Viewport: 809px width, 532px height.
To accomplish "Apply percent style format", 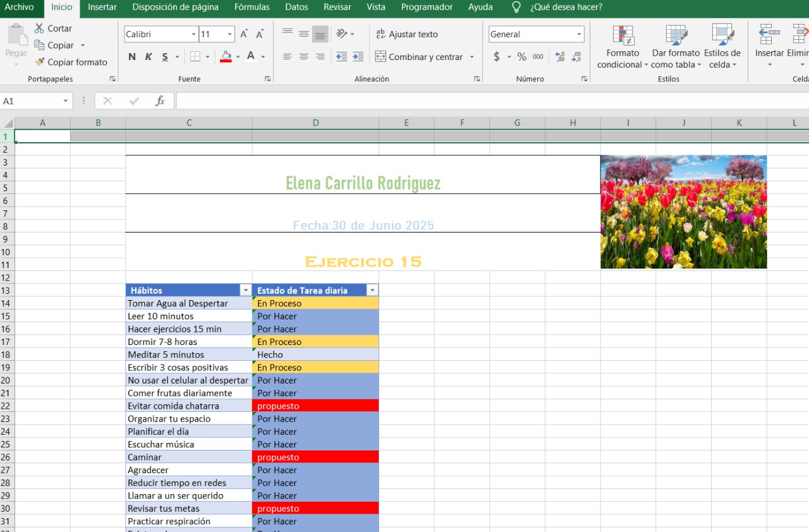I will point(521,57).
